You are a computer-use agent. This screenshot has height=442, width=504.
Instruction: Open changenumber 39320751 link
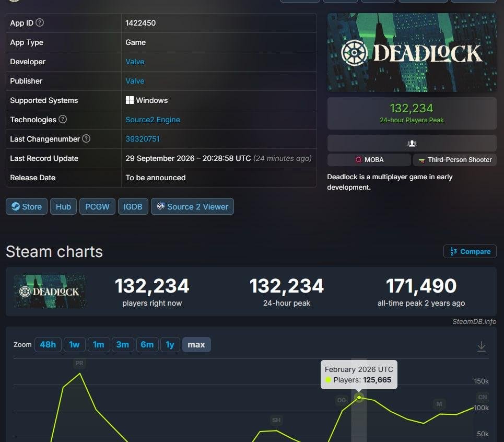143,139
